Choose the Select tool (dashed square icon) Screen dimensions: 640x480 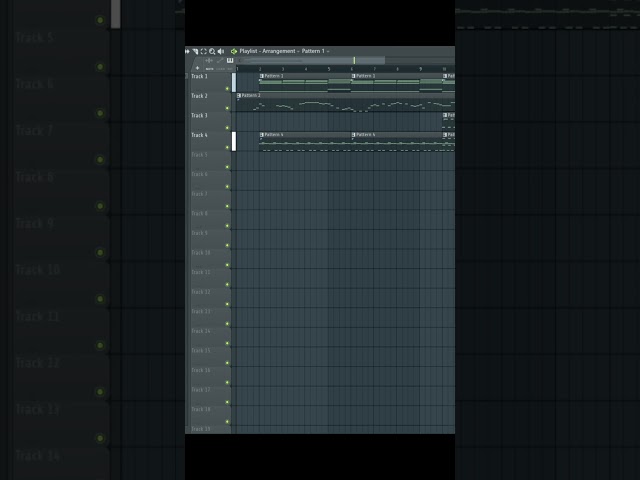(203, 51)
